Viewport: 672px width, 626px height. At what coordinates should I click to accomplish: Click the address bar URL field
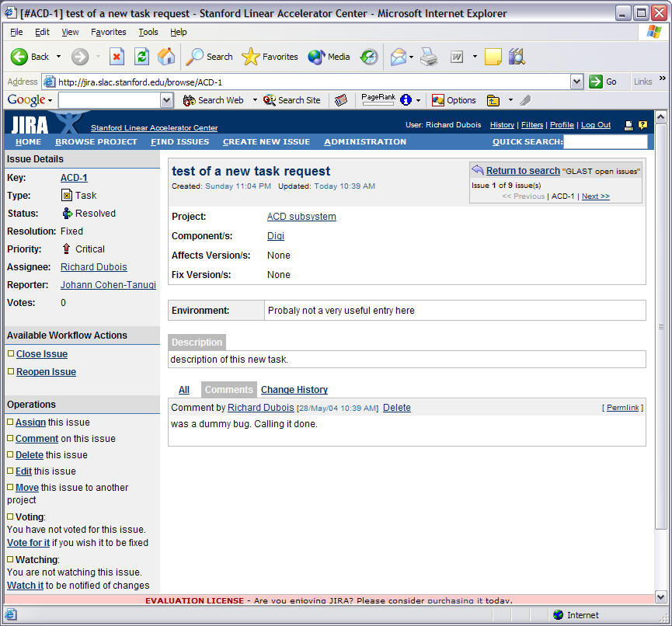[x=308, y=82]
